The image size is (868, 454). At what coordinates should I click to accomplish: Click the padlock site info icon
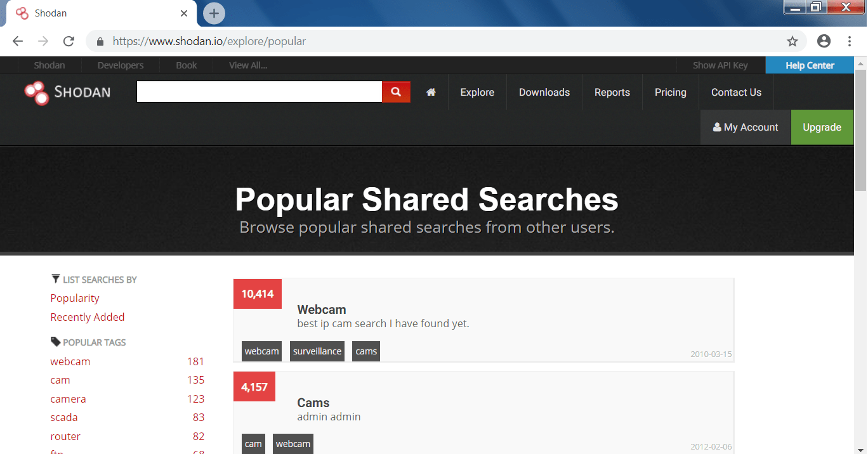pyautogui.click(x=100, y=41)
